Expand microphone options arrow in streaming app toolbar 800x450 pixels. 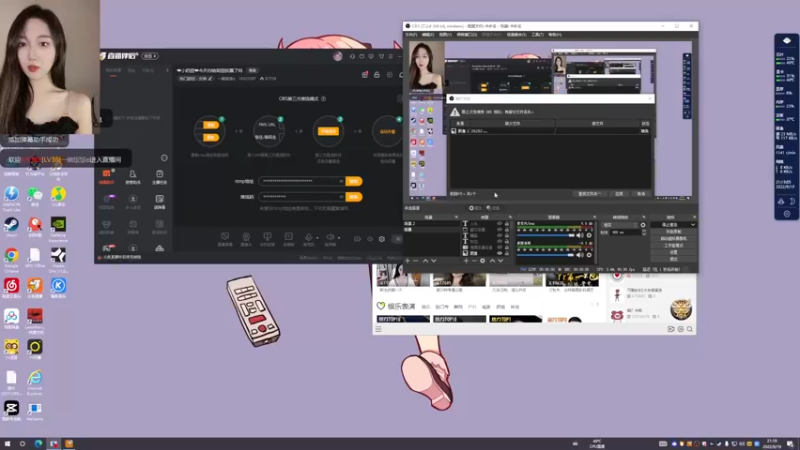317,238
